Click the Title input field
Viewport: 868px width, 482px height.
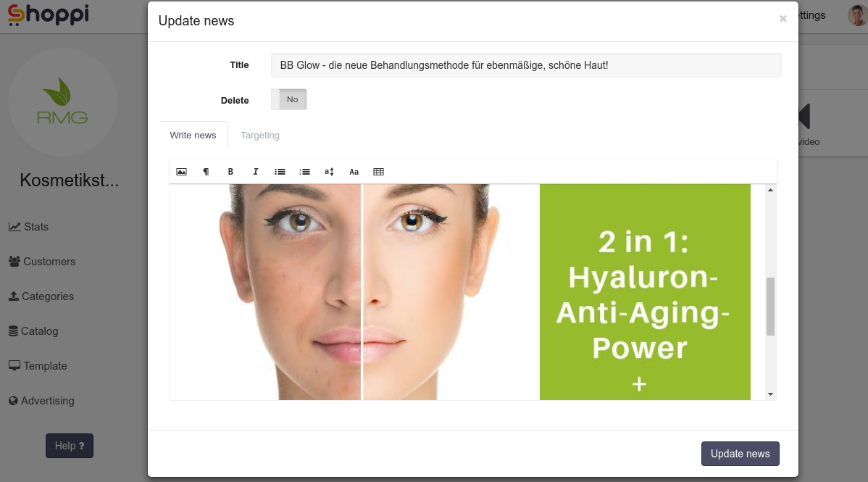(x=526, y=65)
